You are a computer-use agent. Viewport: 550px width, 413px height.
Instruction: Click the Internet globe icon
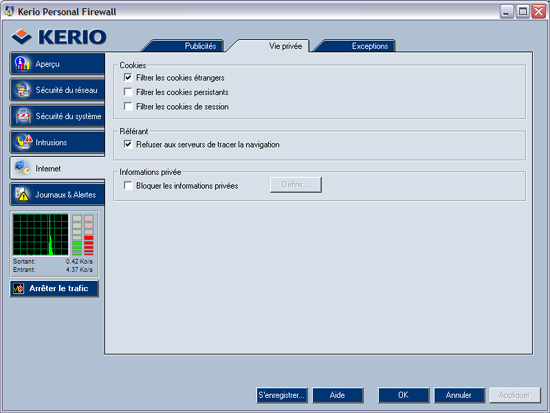click(23, 168)
